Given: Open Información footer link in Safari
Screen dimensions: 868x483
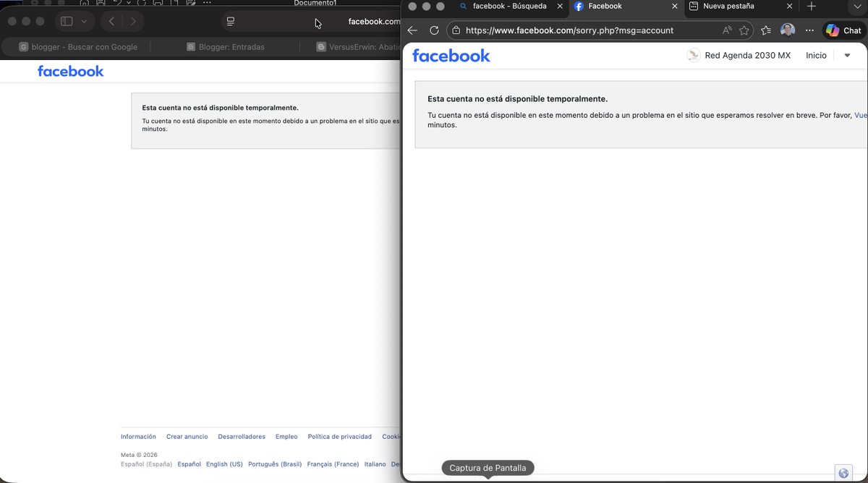Looking at the screenshot, I should click(x=138, y=437).
